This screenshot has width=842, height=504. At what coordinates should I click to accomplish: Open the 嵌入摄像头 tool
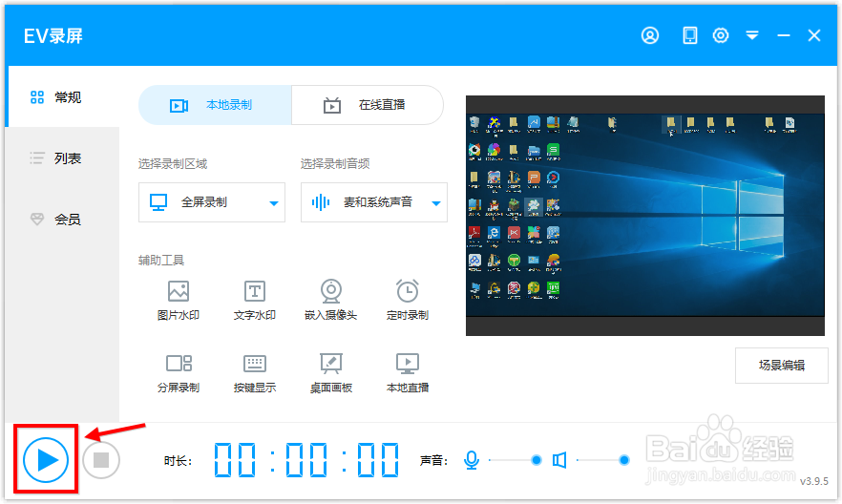tap(330, 301)
